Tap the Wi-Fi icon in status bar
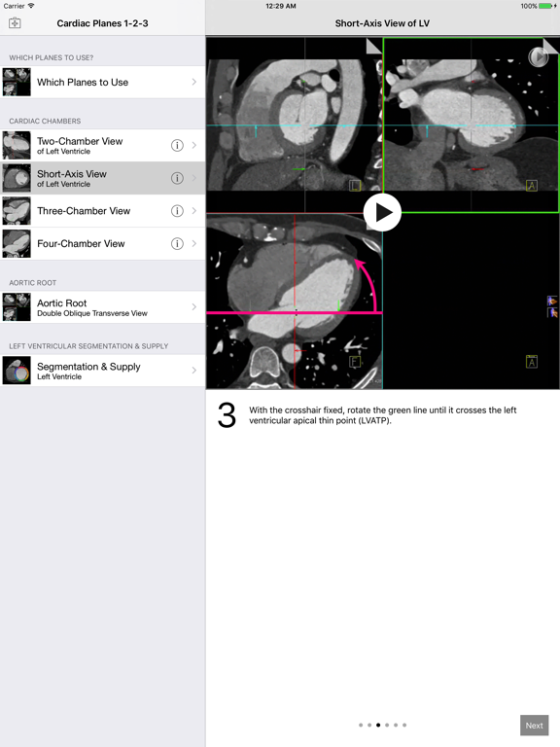Screen dimensions: 560x747 tap(31, 6)
